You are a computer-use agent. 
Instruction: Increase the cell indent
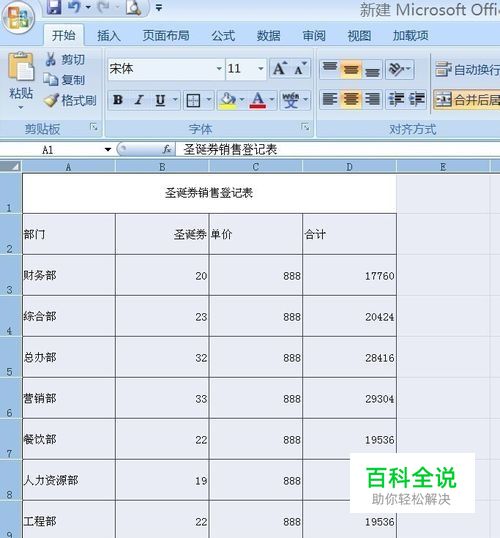[x=417, y=100]
